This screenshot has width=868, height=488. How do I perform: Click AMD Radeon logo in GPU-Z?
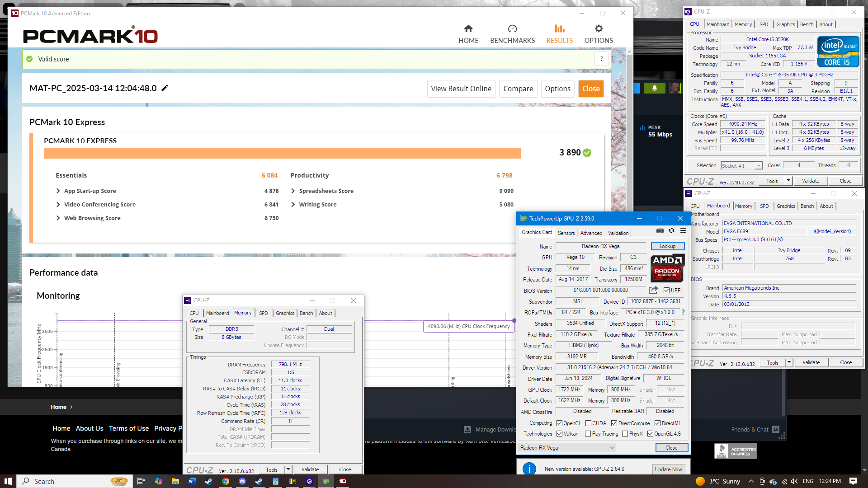click(x=667, y=268)
